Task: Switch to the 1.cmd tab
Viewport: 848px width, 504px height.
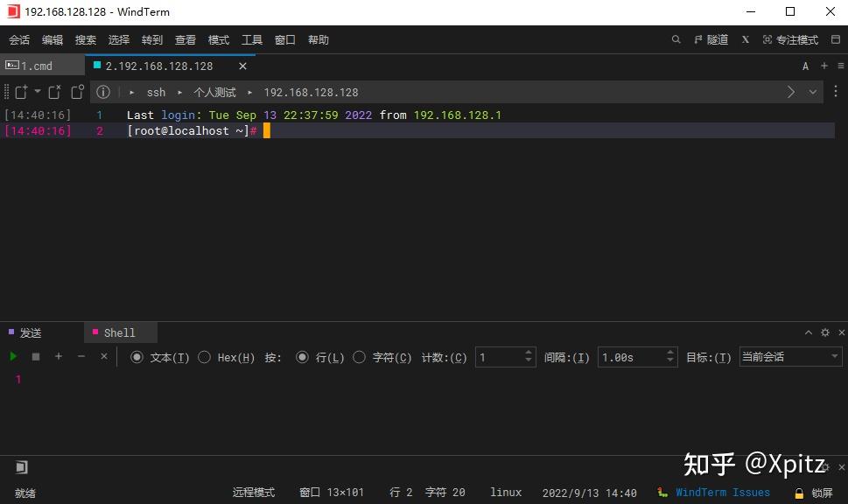Action: (37, 65)
